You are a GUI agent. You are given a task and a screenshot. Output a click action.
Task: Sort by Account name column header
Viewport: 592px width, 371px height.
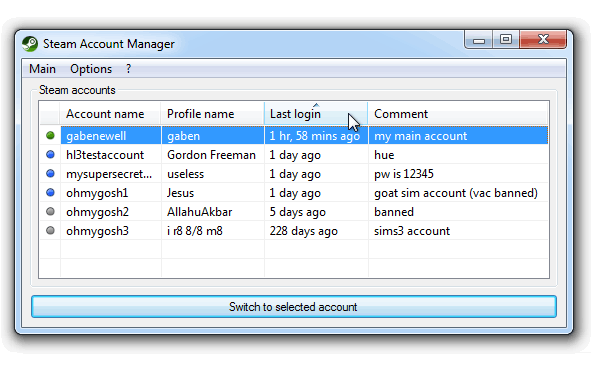tap(110, 114)
